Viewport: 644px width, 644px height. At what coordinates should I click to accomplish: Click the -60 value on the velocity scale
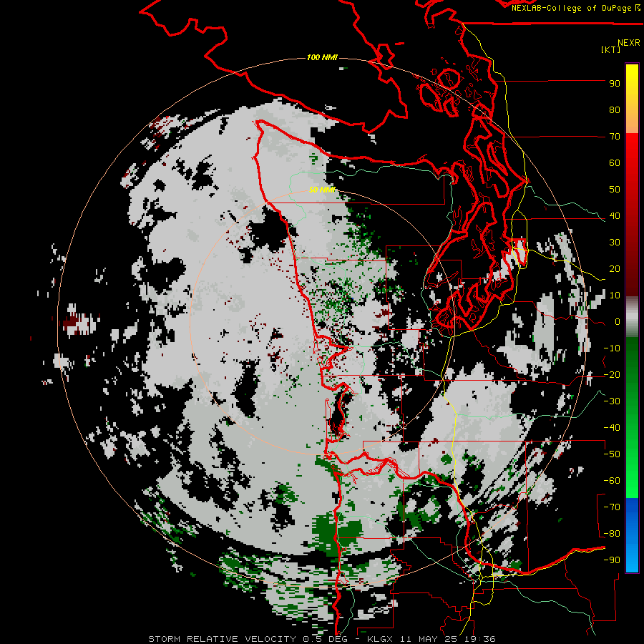[x=612, y=481]
